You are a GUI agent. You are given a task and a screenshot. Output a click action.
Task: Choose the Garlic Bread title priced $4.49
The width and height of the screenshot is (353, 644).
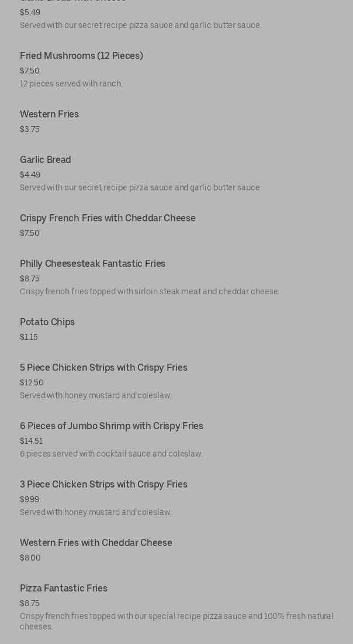click(x=45, y=160)
